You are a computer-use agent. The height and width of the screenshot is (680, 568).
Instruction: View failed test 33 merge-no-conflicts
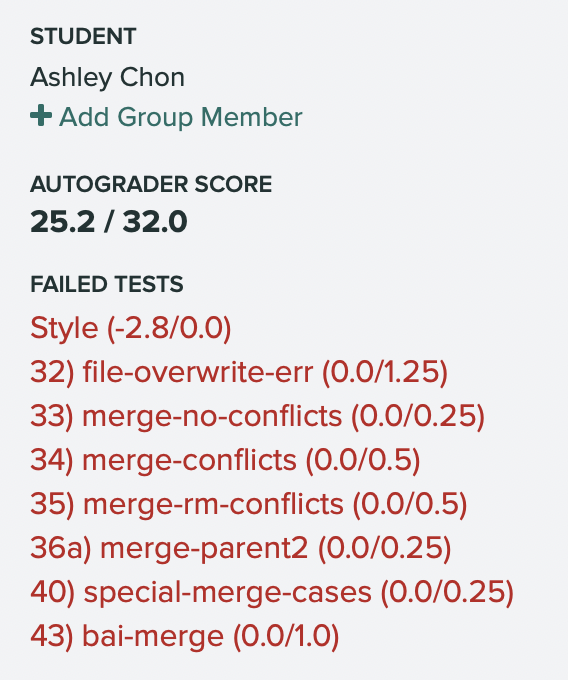coord(258,416)
